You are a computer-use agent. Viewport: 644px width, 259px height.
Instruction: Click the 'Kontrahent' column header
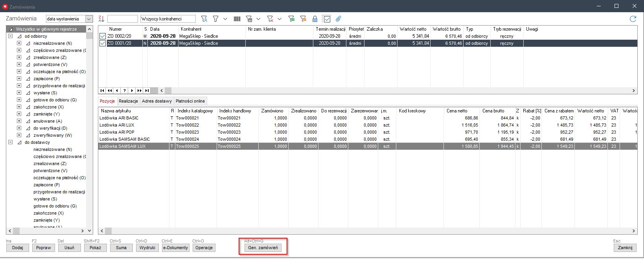click(x=212, y=29)
